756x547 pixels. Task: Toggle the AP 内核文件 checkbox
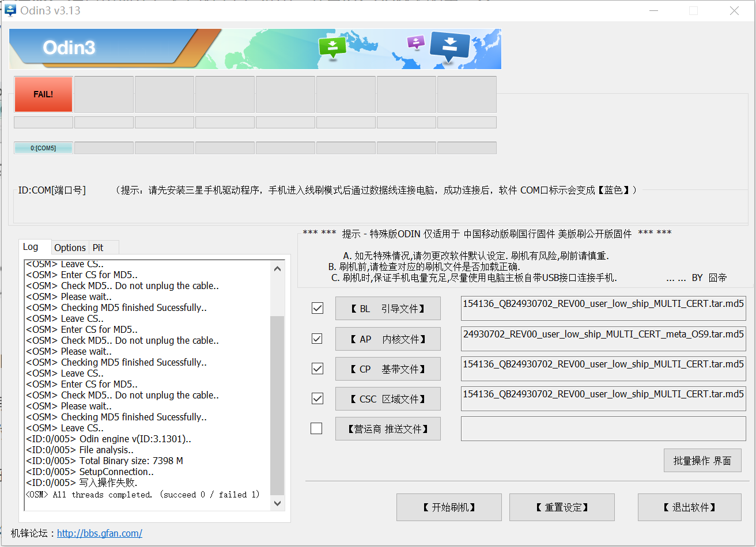pos(317,338)
